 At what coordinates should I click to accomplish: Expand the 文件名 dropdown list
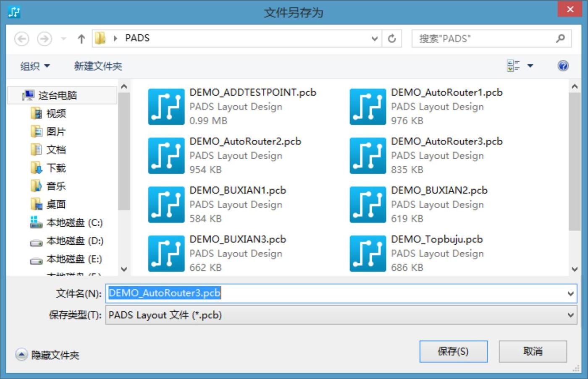[x=570, y=293]
